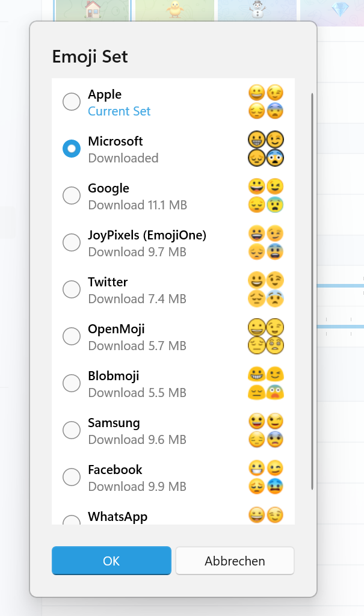Image resolution: width=364 pixels, height=616 pixels.
Task: Click the Apple emoji preview thumbnails
Action: click(x=266, y=101)
